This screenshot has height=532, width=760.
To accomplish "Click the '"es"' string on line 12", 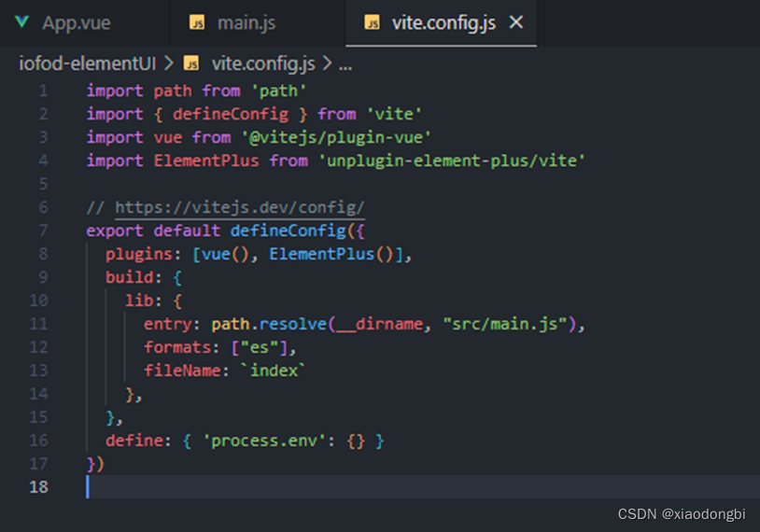I will [x=259, y=347].
